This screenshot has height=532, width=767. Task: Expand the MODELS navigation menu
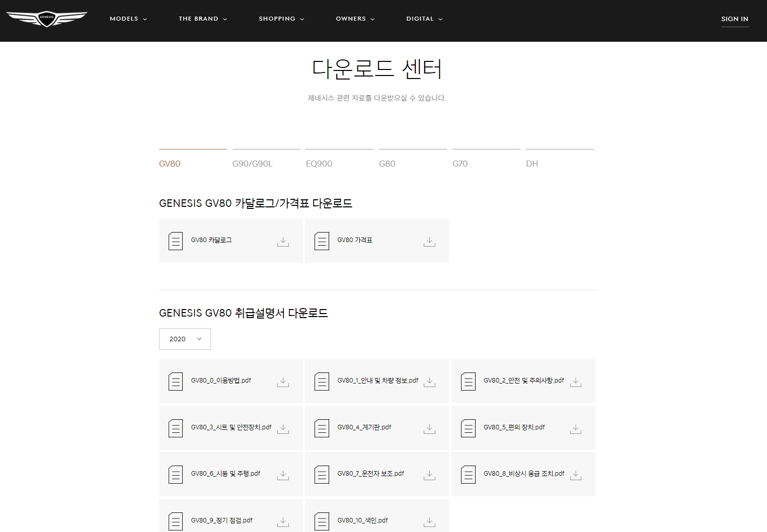[128, 19]
